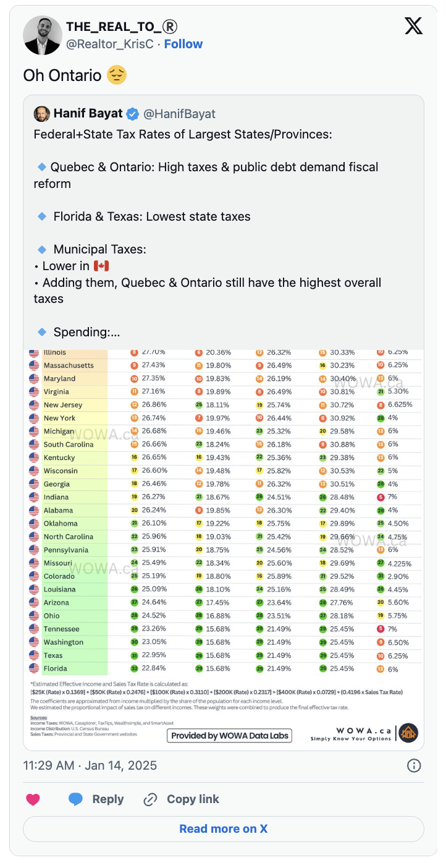Open tweet info circle icon
The image size is (446, 868).
pyautogui.click(x=414, y=766)
